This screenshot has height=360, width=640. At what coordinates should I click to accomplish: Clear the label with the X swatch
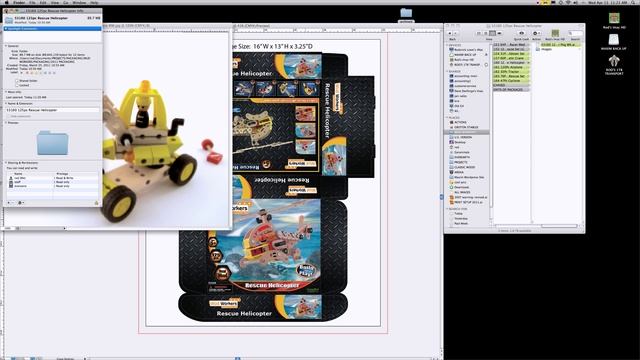tap(22, 73)
